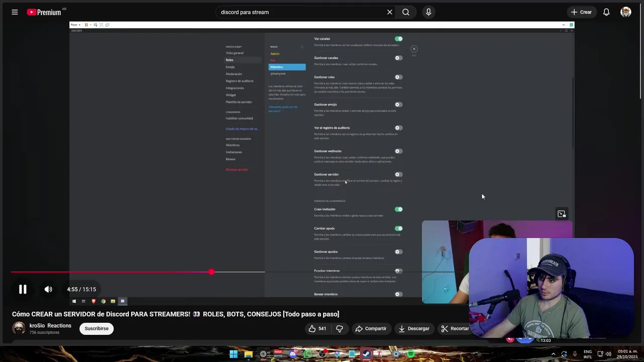Clear the search box with X
The width and height of the screenshot is (644, 362).
click(x=389, y=12)
